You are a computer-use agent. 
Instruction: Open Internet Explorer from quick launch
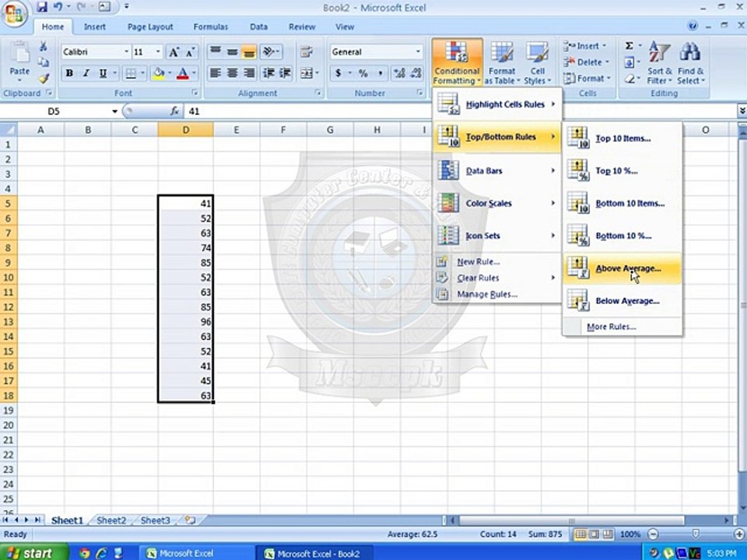[x=101, y=553]
